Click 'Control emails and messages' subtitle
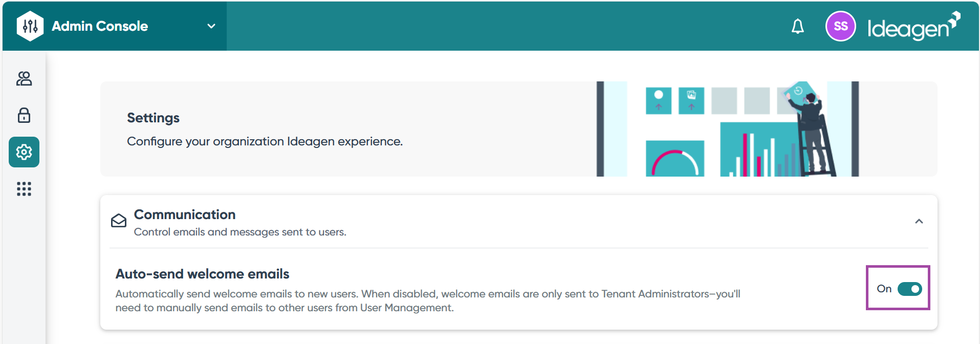The image size is (980, 344). [x=240, y=232]
